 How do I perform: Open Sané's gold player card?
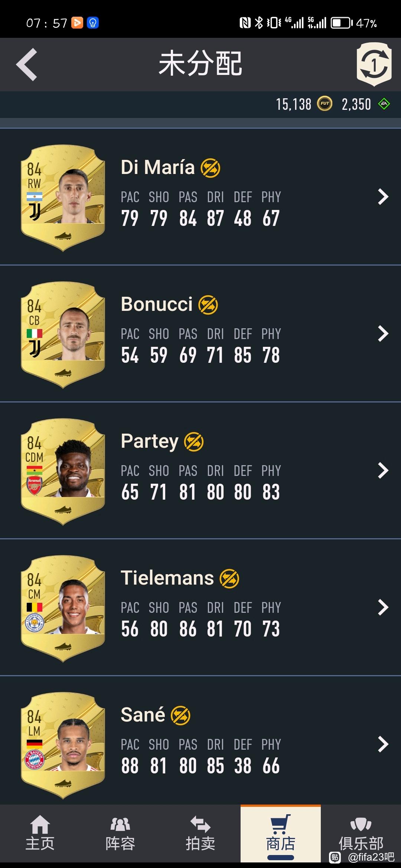click(63, 746)
